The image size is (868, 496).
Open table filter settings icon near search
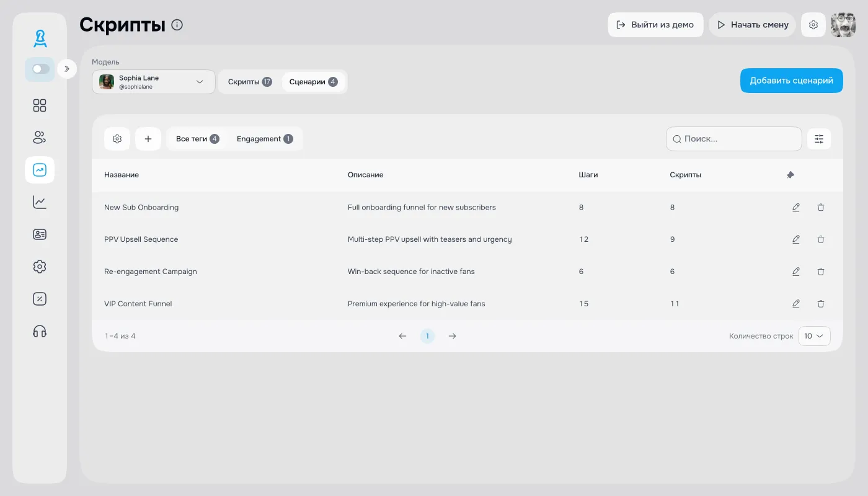(x=819, y=139)
